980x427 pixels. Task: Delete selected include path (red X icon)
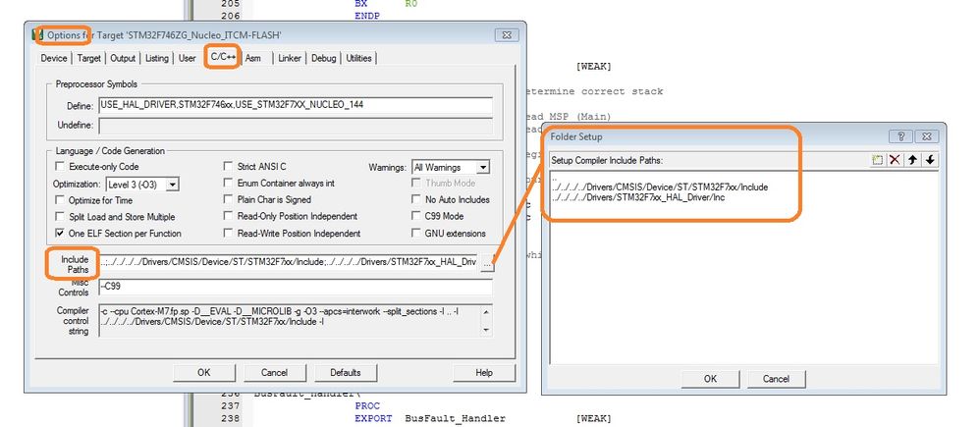[895, 160]
